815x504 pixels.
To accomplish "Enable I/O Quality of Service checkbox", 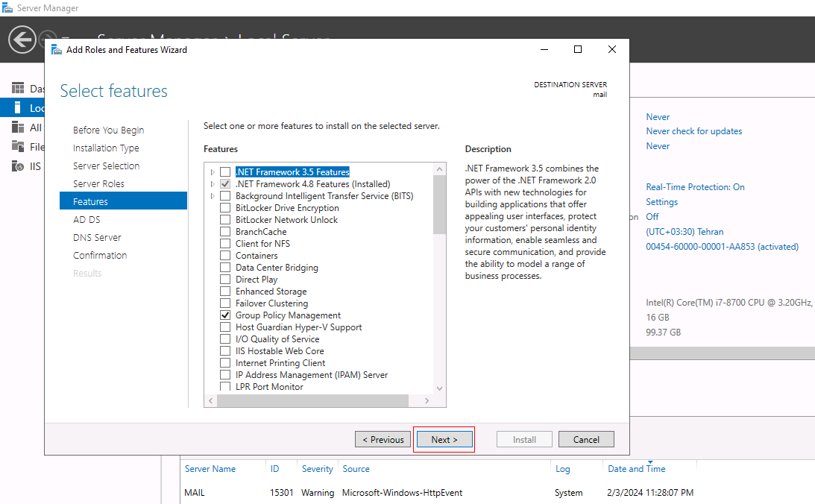I will click(x=225, y=339).
